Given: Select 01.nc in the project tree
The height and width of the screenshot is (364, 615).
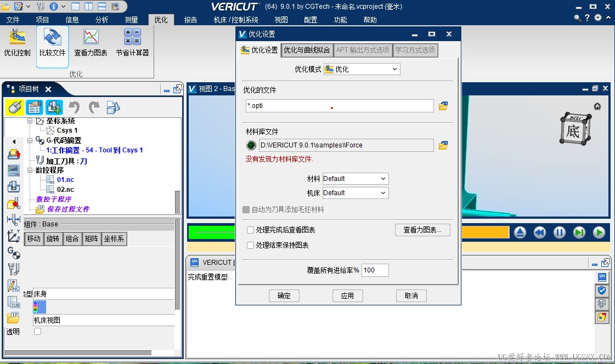Looking at the screenshot, I should [x=65, y=179].
